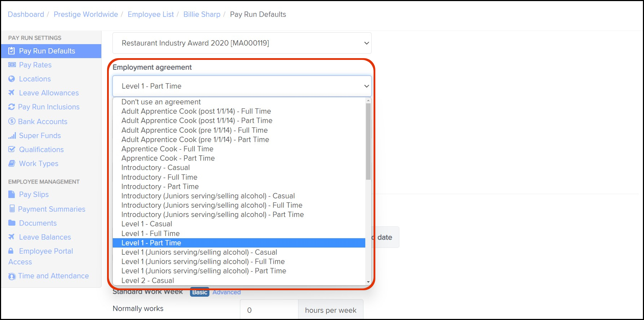This screenshot has width=644, height=320.
Task: Click the Documents folder icon
Action: (x=12, y=223)
